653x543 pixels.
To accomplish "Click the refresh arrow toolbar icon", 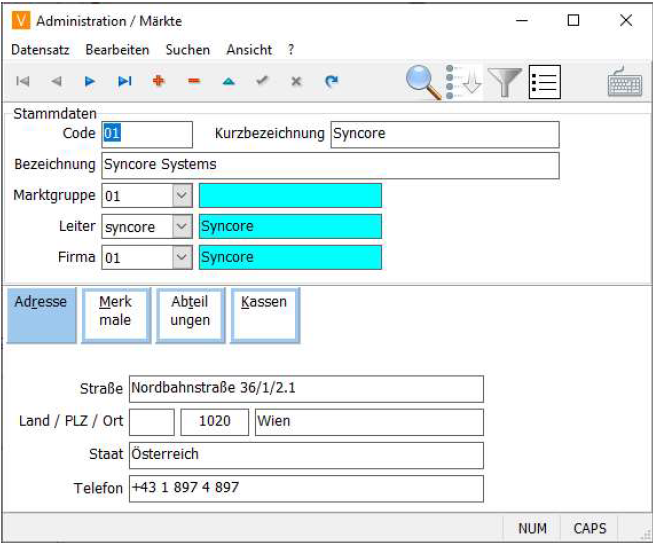I will (331, 82).
